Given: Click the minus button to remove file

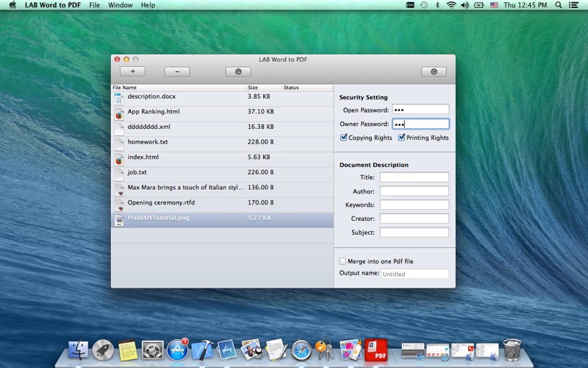Looking at the screenshot, I should tap(177, 71).
